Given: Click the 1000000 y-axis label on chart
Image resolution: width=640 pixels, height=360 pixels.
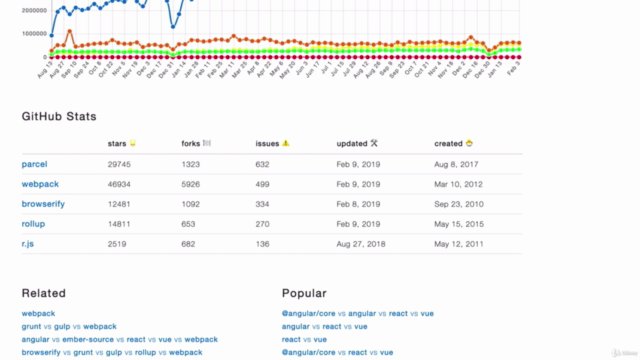Looking at the screenshot, I should (34, 33).
